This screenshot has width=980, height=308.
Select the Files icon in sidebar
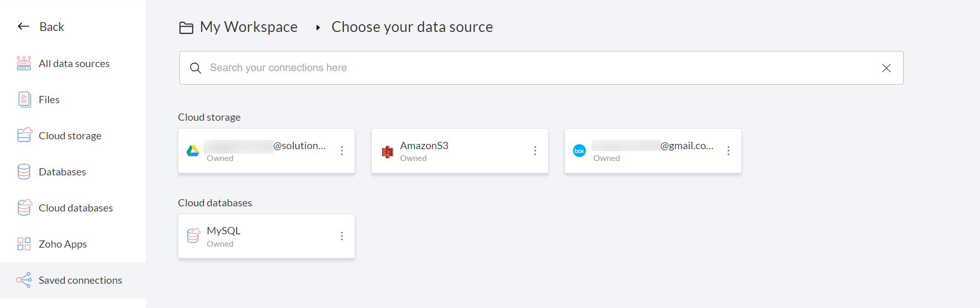(x=24, y=100)
